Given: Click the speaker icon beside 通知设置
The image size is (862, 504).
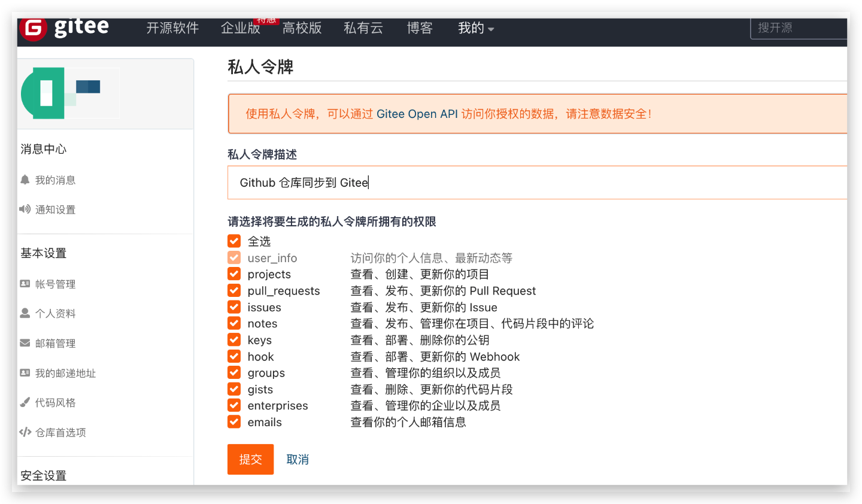Looking at the screenshot, I should pyautogui.click(x=25, y=209).
